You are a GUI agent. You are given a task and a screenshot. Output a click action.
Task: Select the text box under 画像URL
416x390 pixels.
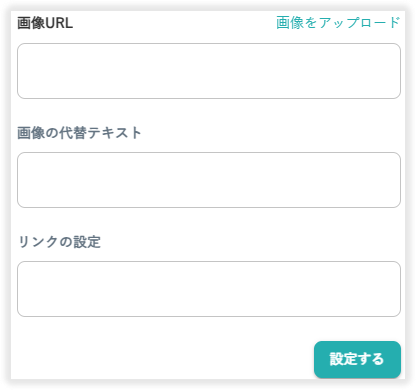209,71
